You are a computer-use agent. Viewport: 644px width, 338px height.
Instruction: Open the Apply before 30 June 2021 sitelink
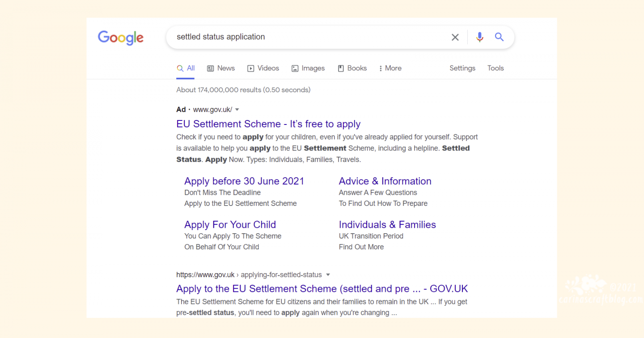pyautogui.click(x=244, y=181)
